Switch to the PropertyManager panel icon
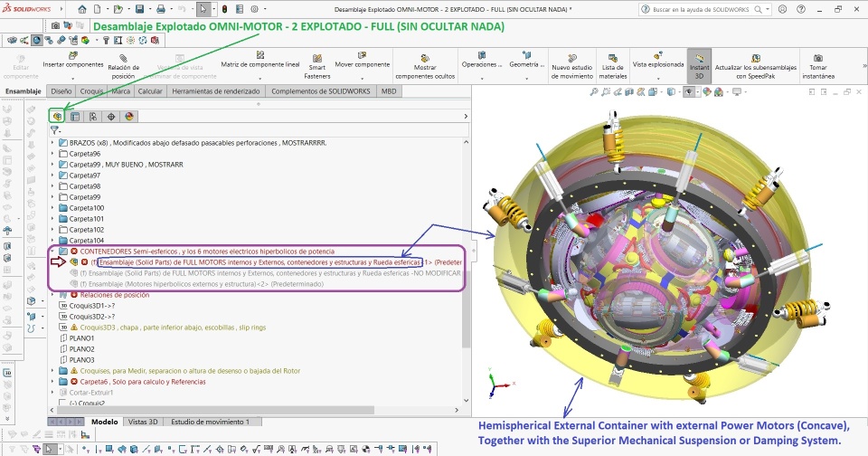Viewport: 868px width, 456px height. tap(75, 116)
